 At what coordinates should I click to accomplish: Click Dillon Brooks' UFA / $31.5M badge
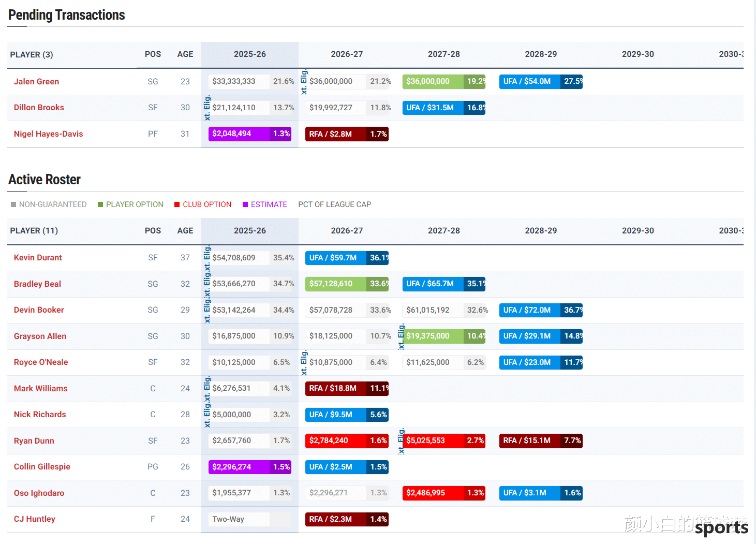[x=444, y=108]
